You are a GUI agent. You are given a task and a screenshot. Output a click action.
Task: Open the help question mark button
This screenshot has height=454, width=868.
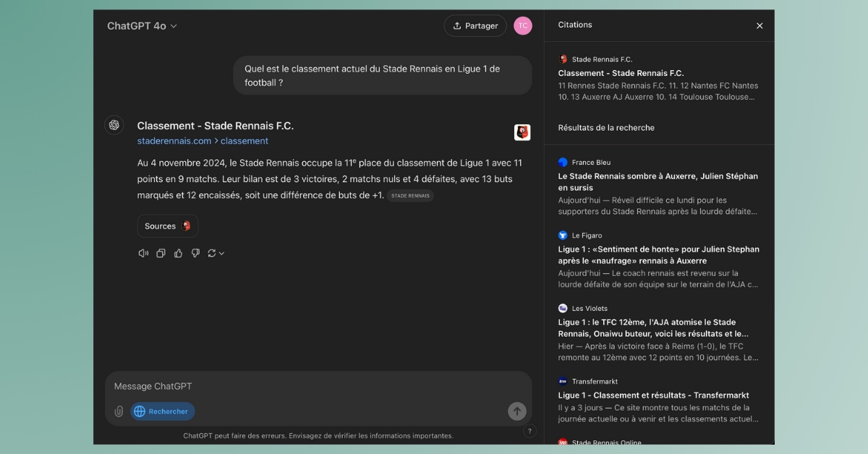tap(529, 431)
